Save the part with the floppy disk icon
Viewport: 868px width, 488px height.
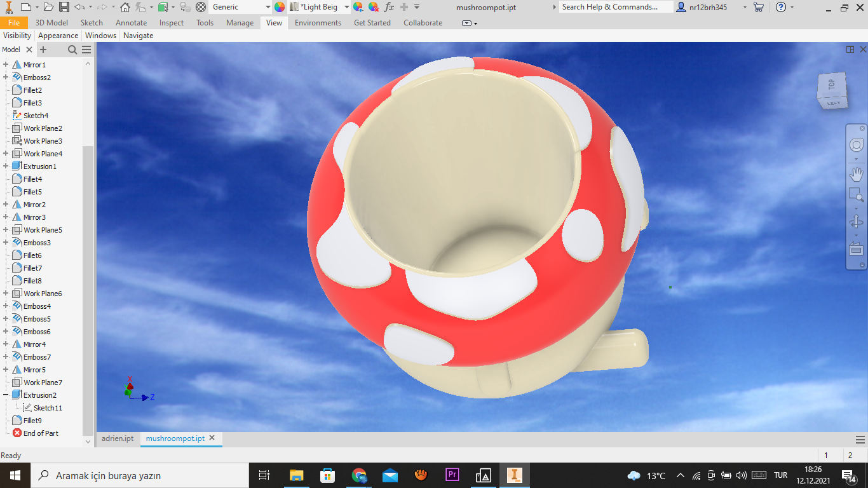[64, 7]
